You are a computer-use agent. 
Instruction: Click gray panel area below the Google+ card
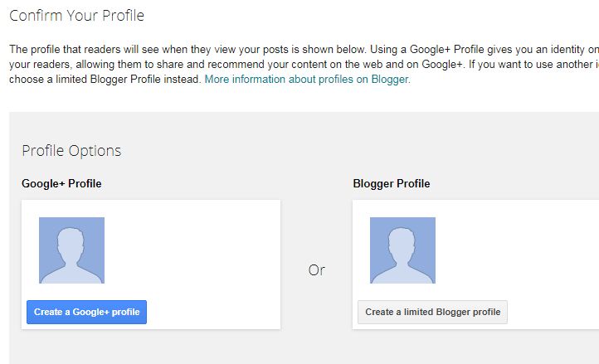(149, 347)
